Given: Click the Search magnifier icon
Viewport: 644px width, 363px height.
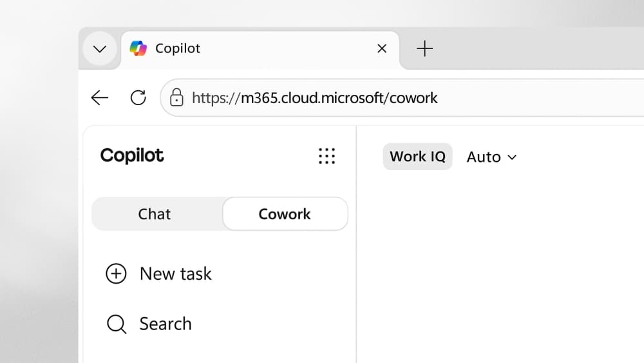Looking at the screenshot, I should pos(117,324).
